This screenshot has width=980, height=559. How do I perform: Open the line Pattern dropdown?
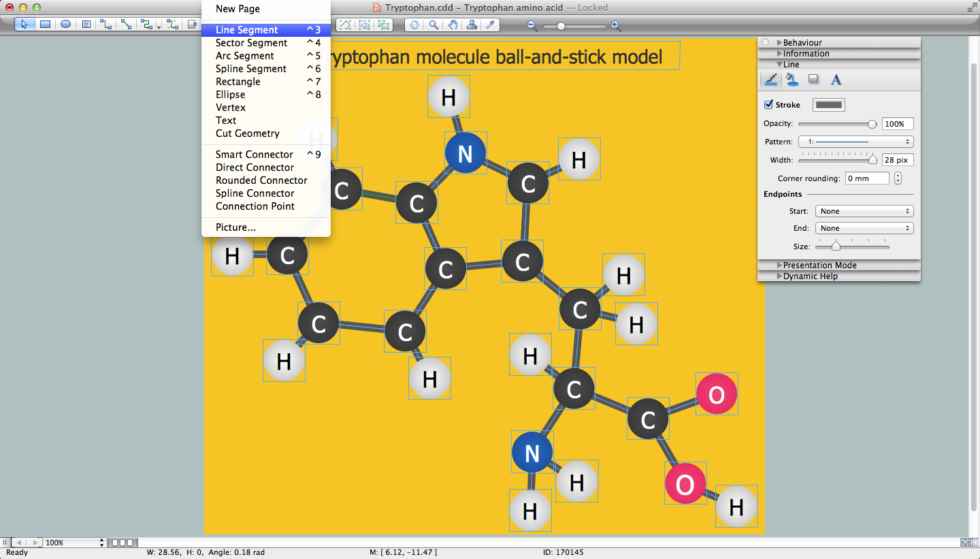tap(855, 142)
